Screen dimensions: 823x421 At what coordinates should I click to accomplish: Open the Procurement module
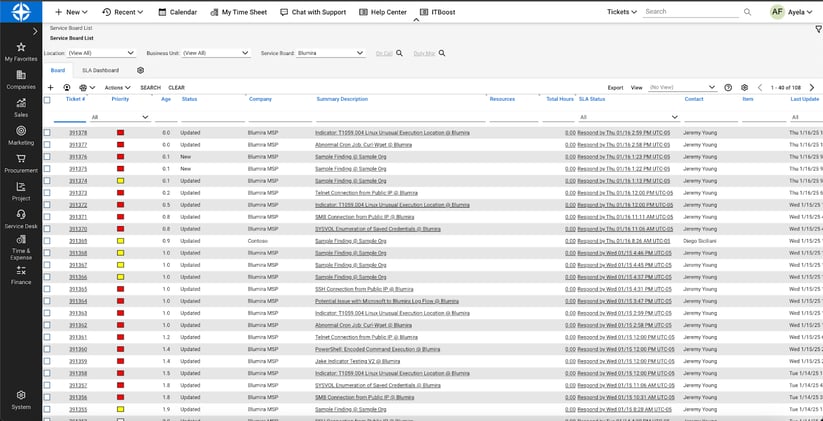(21, 163)
